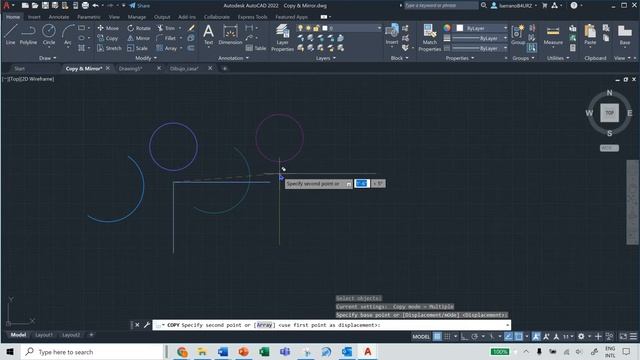Viewport: 640px width, 360px height.
Task: Toggle polar tracking in status bar
Action: point(475,336)
